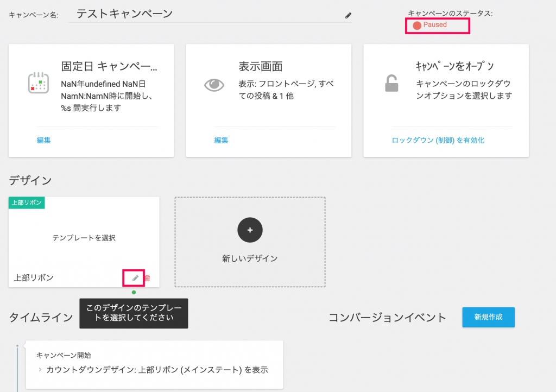Image resolution: width=556 pixels, height=392 pixels.
Task: Click the 上部リボン design name text
Action: point(34,277)
